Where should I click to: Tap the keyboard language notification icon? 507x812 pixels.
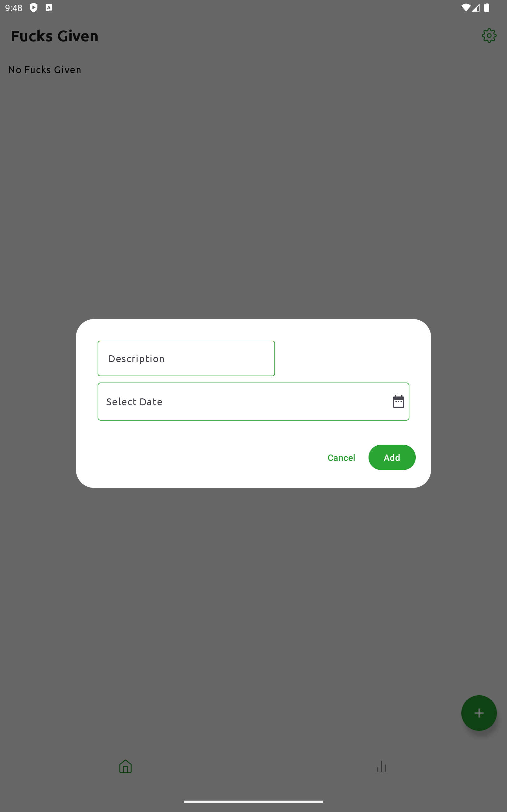tap(49, 8)
